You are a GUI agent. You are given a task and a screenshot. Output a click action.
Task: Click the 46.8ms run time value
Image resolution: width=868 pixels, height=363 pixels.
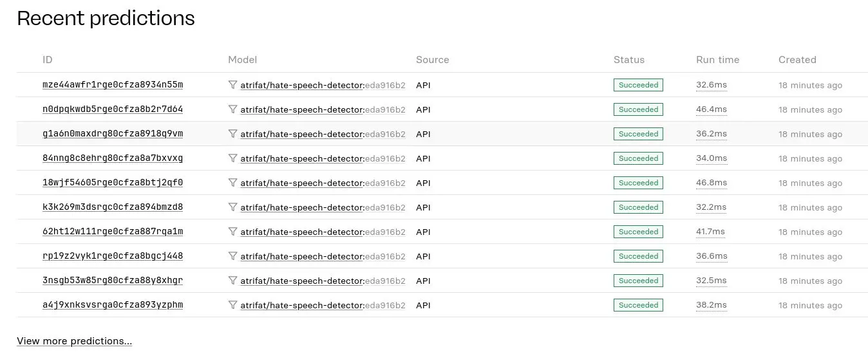pos(711,183)
